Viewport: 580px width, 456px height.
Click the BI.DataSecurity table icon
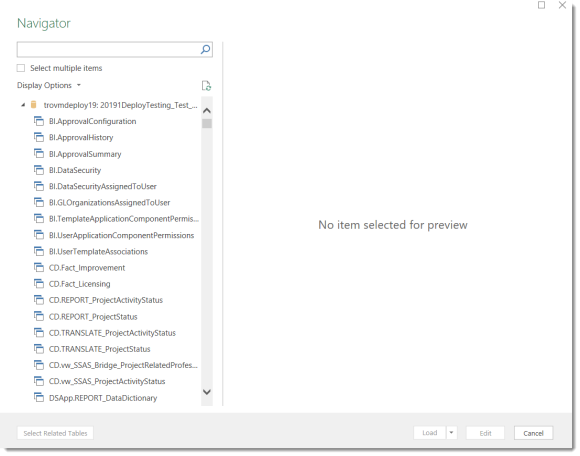click(38, 170)
